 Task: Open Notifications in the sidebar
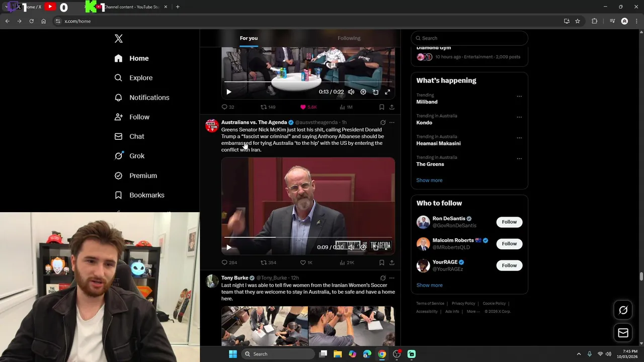[141, 98]
